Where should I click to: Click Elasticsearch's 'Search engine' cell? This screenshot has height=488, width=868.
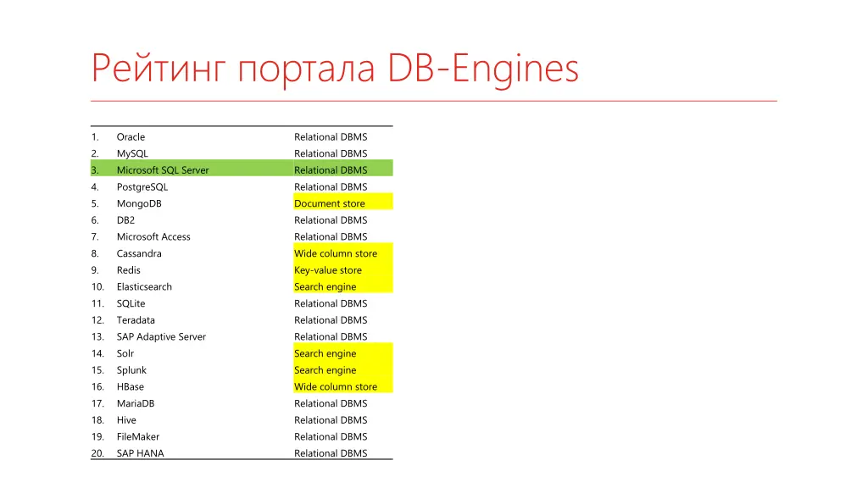pos(343,285)
